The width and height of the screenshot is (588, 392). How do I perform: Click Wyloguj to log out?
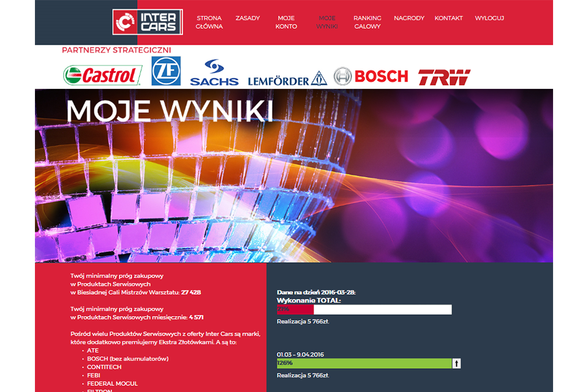489,18
